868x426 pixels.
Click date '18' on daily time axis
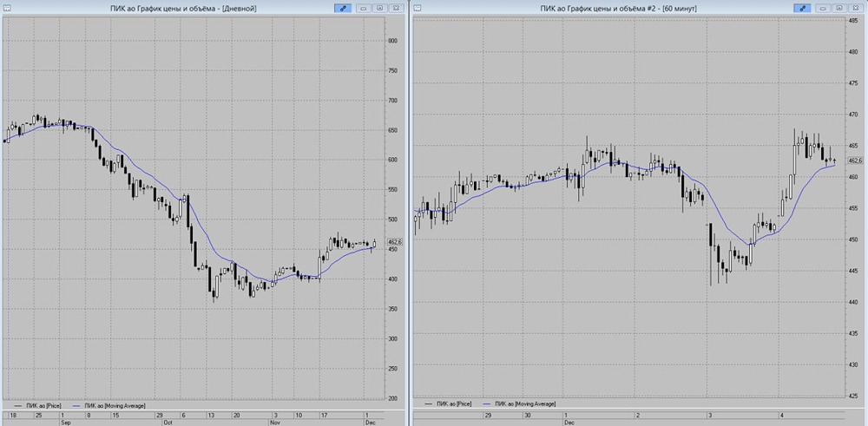pos(13,415)
